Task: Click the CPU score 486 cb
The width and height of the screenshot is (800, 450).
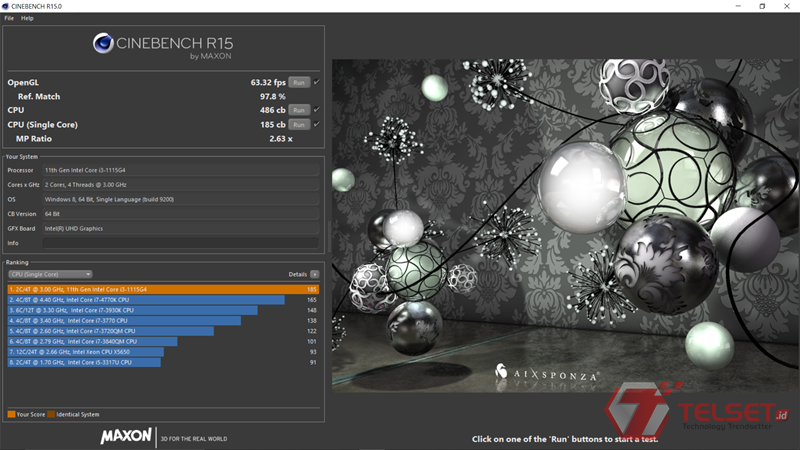Action: (x=272, y=110)
